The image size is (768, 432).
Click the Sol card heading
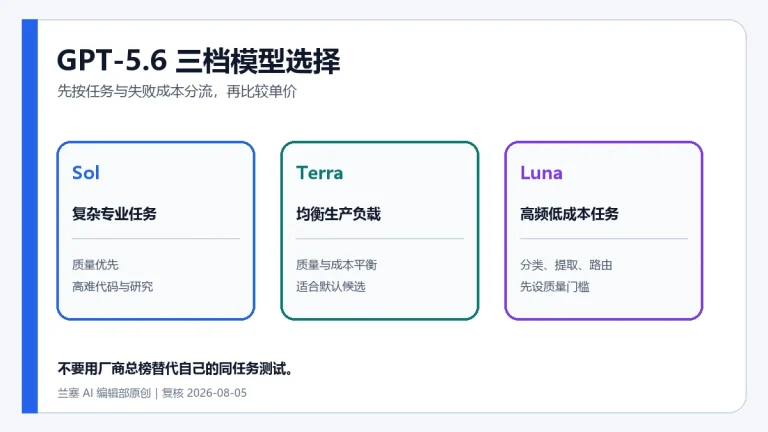point(86,173)
